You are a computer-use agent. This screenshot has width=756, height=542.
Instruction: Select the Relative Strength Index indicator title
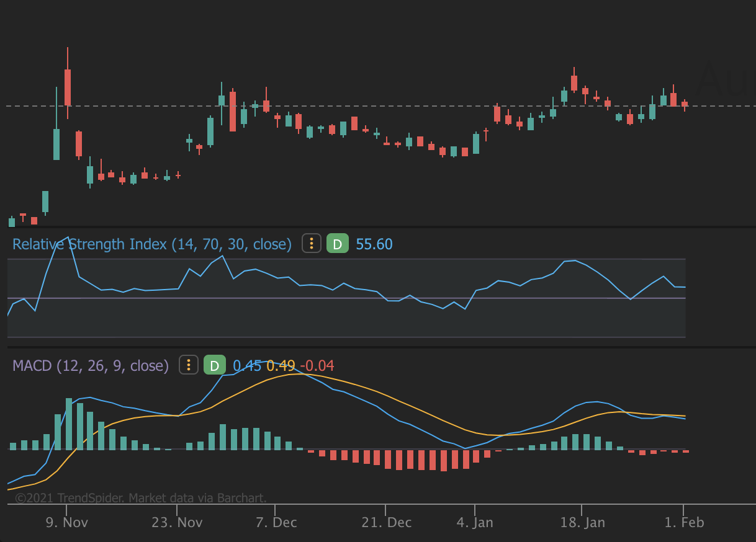pos(152,244)
